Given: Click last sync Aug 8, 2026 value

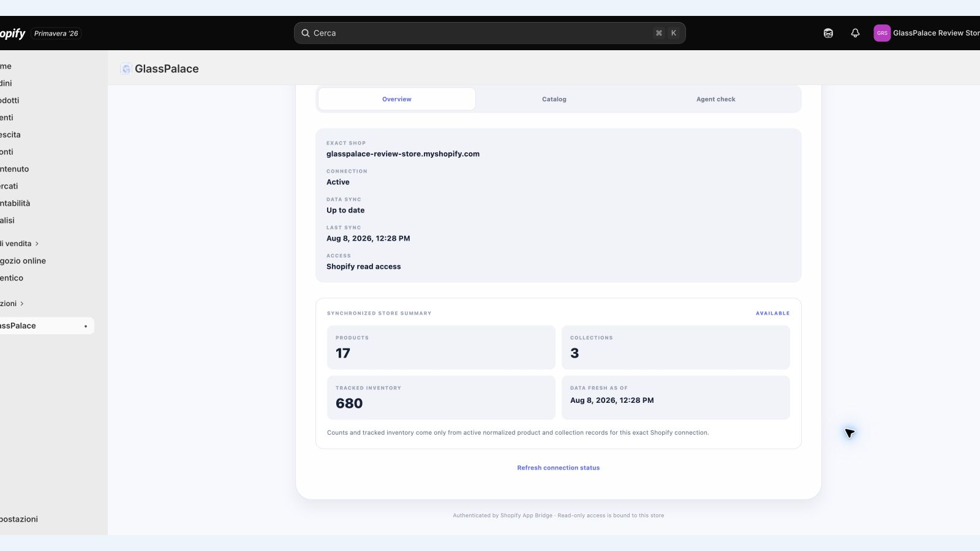Looking at the screenshot, I should pyautogui.click(x=368, y=239).
